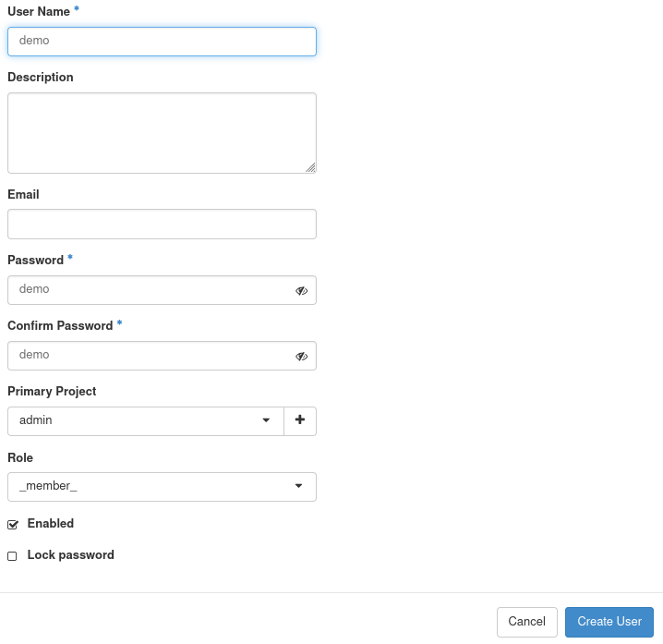Show Confirm Password text with eye icon

pyautogui.click(x=301, y=356)
